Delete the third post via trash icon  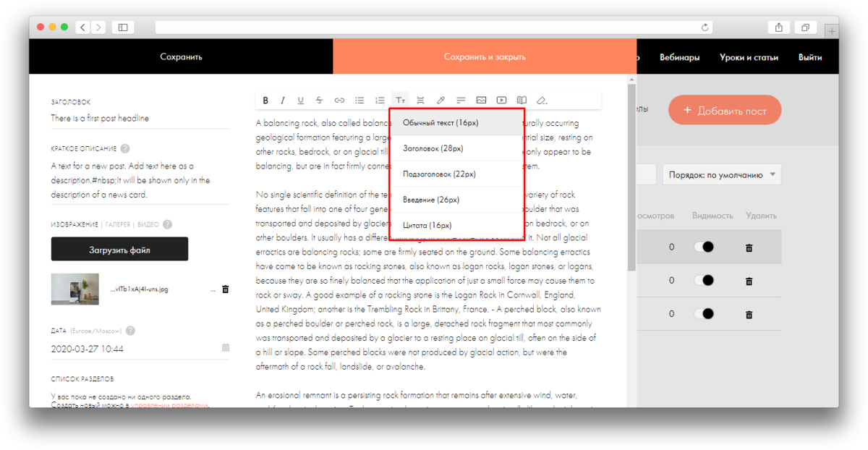pyautogui.click(x=749, y=314)
